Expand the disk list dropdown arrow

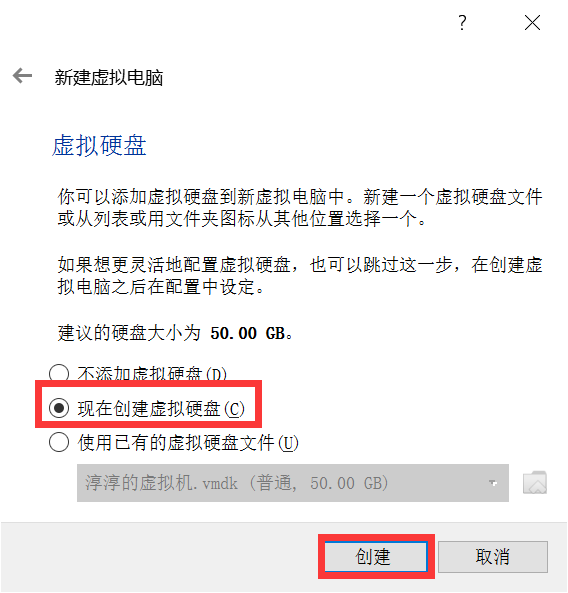(492, 483)
